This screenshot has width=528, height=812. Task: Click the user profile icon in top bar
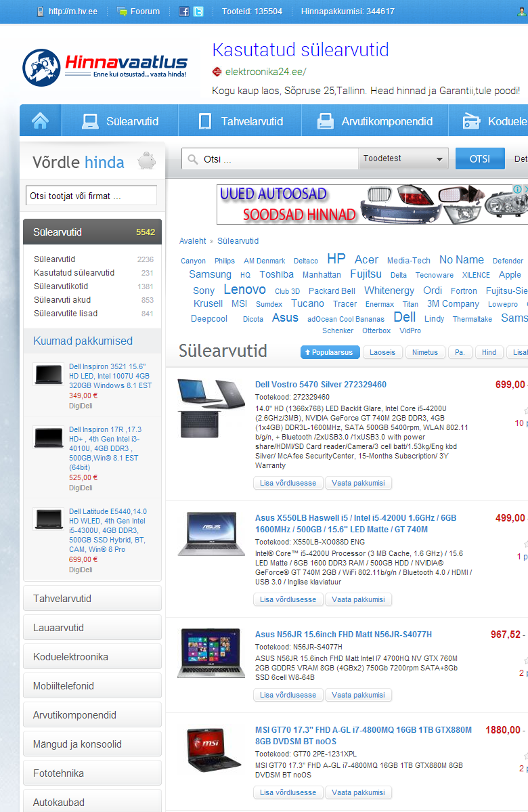pos(522,12)
